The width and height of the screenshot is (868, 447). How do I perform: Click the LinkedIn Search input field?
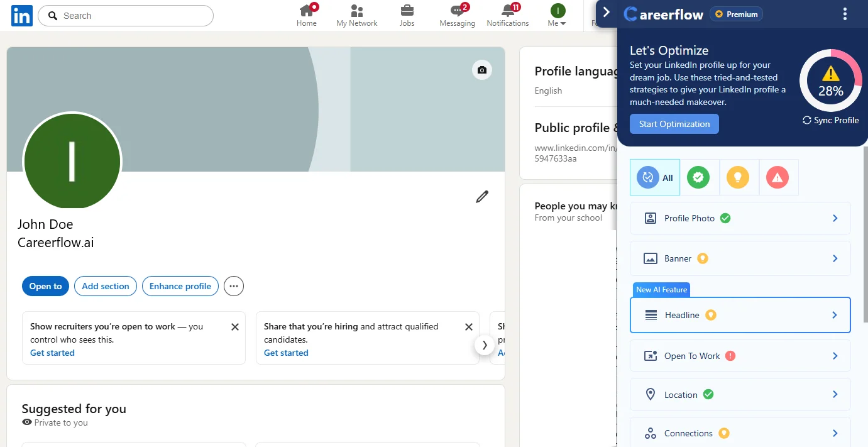tap(126, 15)
